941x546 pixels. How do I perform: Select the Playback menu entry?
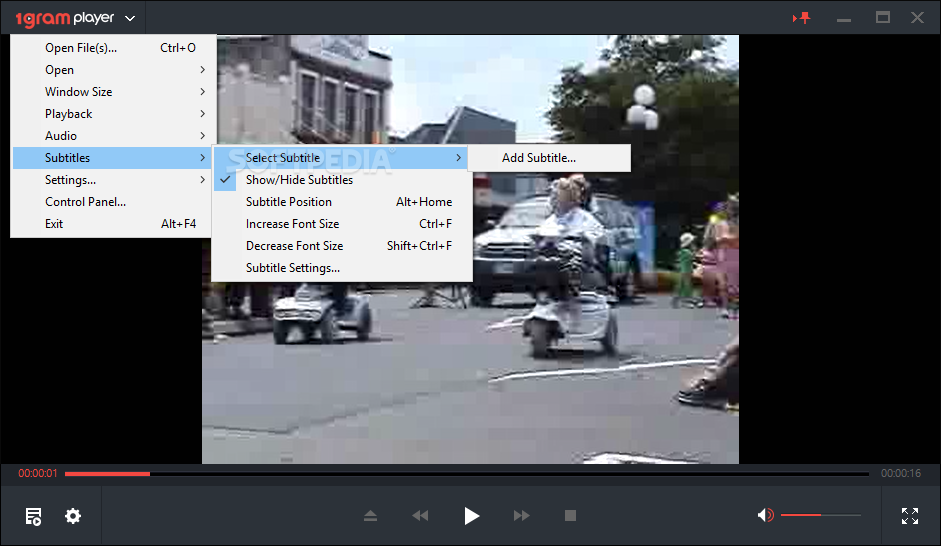tap(111, 113)
